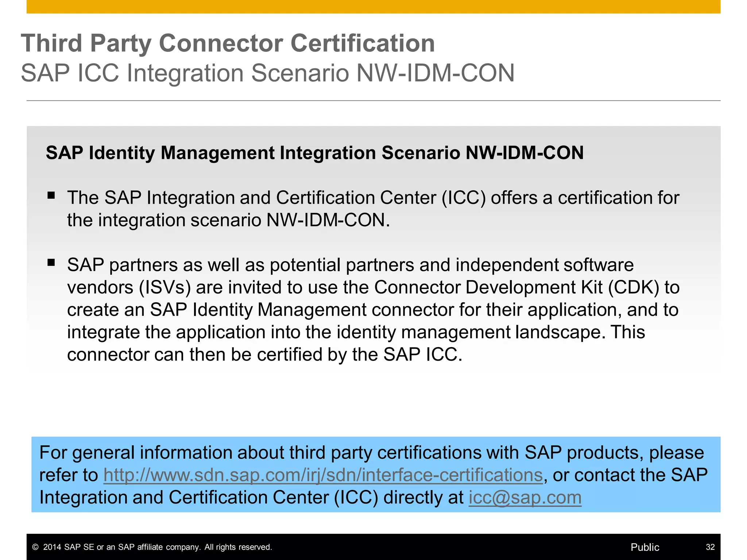
Task: Click the first square bullet marker
Action: point(51,195)
